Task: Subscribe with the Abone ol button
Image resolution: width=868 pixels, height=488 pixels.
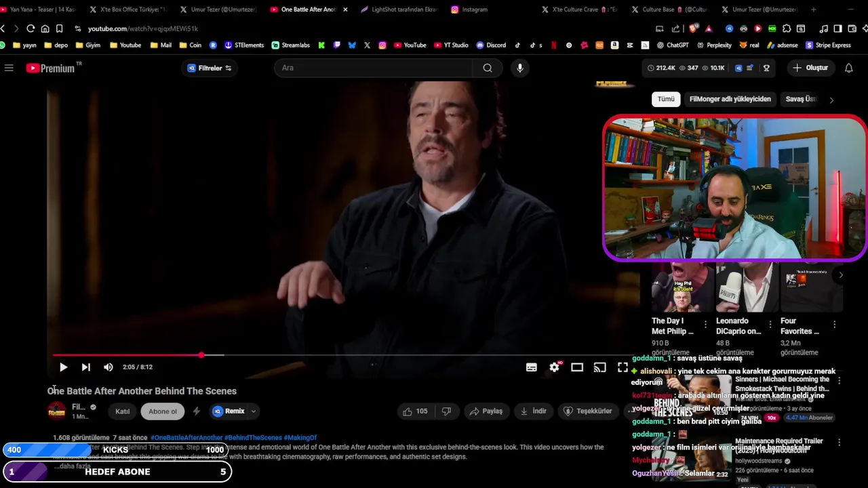Action: click(163, 411)
